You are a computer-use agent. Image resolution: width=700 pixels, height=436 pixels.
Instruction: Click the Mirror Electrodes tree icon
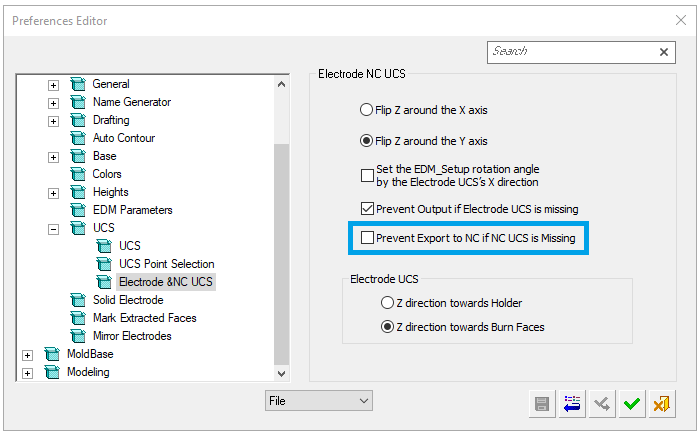[78, 336]
